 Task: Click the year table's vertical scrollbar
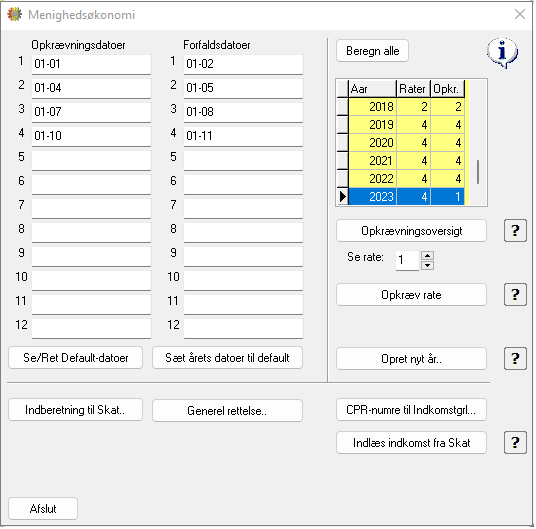pos(478,143)
